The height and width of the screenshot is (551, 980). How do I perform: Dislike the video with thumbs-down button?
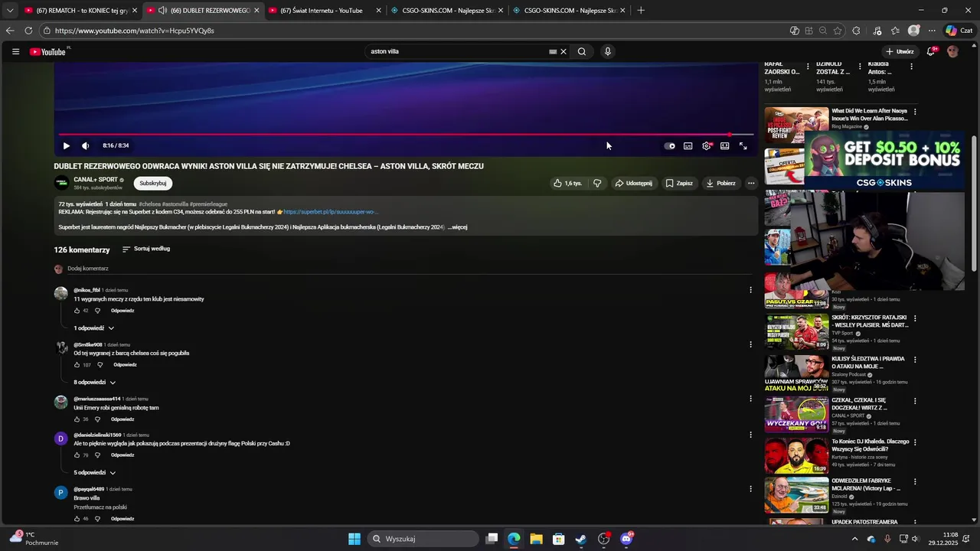tap(597, 183)
